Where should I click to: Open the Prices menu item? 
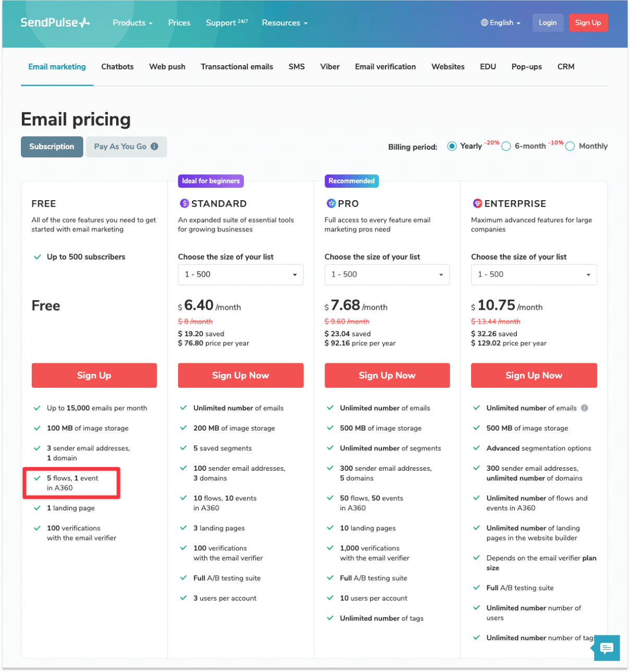tap(179, 22)
